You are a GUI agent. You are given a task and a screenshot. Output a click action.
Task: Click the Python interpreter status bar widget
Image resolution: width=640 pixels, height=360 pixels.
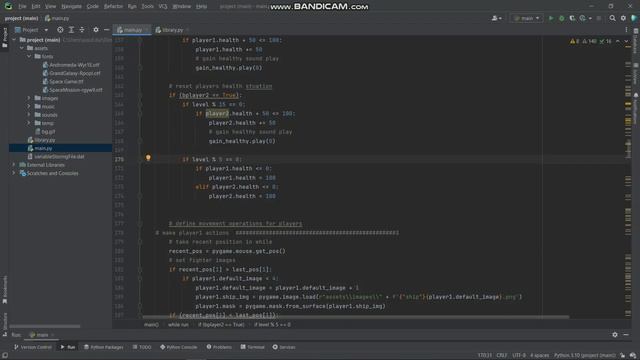pos(584,355)
